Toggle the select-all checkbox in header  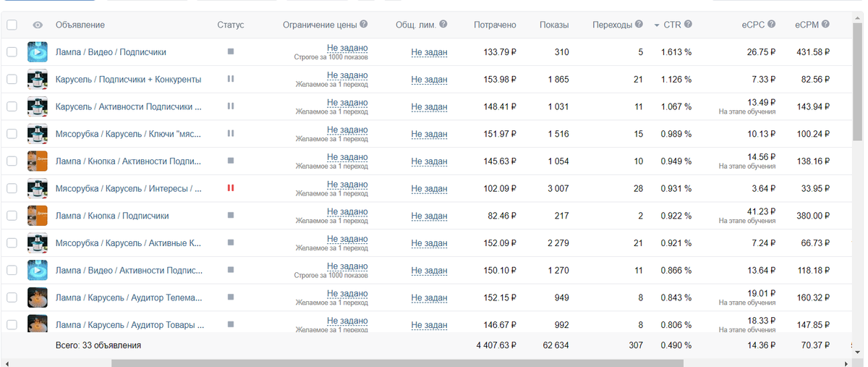[12, 25]
